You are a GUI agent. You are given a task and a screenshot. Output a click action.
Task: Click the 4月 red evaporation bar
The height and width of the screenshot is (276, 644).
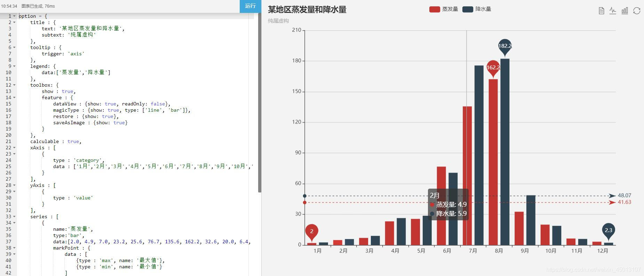click(389, 233)
